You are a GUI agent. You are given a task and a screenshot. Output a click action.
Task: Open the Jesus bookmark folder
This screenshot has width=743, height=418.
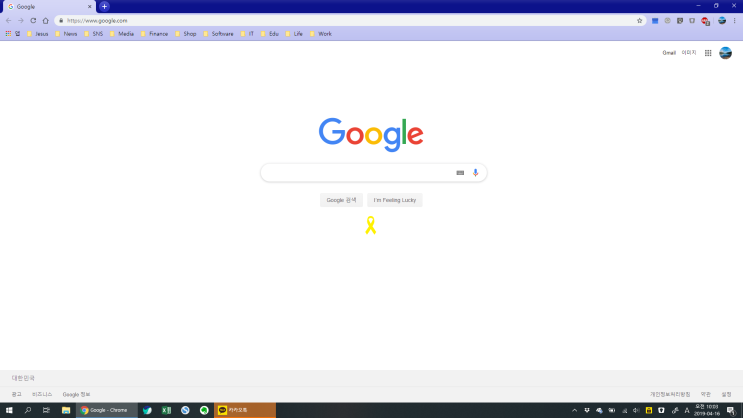click(x=38, y=34)
